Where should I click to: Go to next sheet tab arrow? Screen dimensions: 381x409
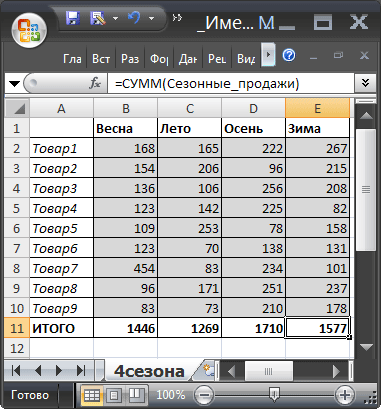coord(59,370)
